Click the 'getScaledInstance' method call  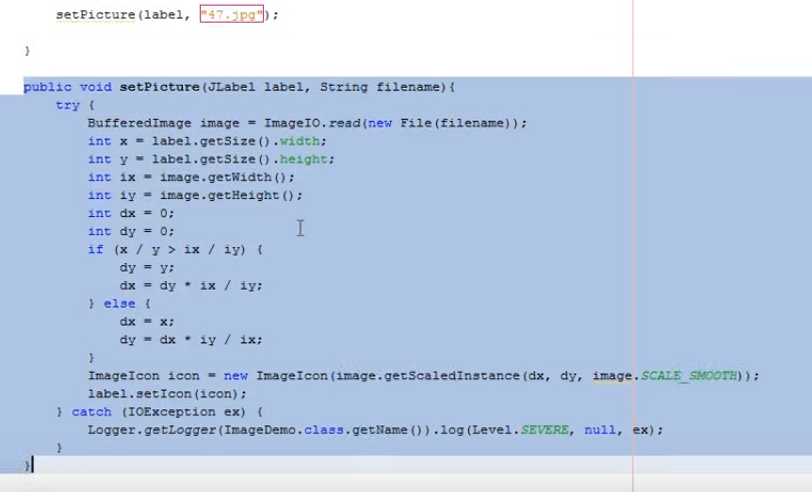(452, 375)
